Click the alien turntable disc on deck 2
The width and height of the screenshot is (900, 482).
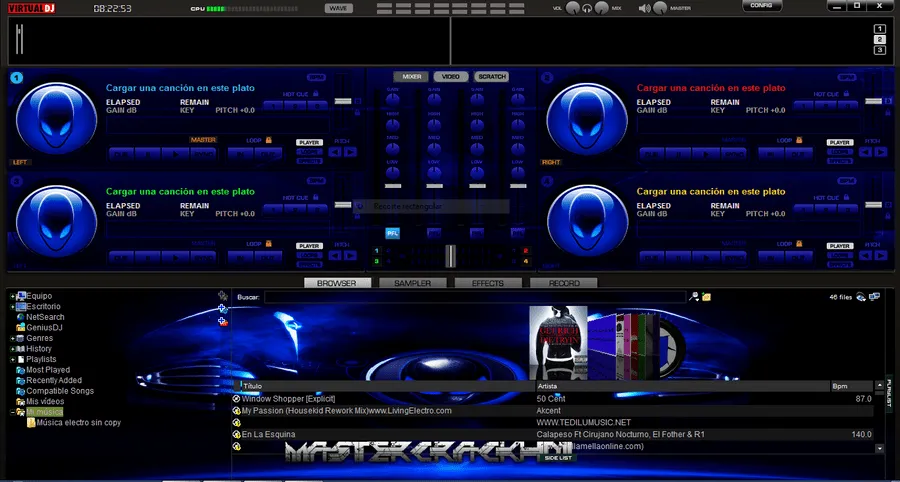(x=587, y=118)
